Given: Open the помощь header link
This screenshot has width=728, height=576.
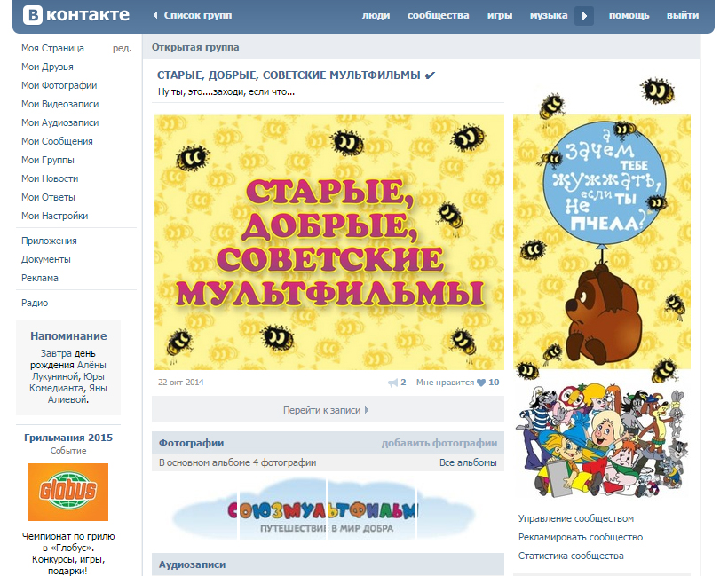Looking at the screenshot, I should click(x=629, y=15).
